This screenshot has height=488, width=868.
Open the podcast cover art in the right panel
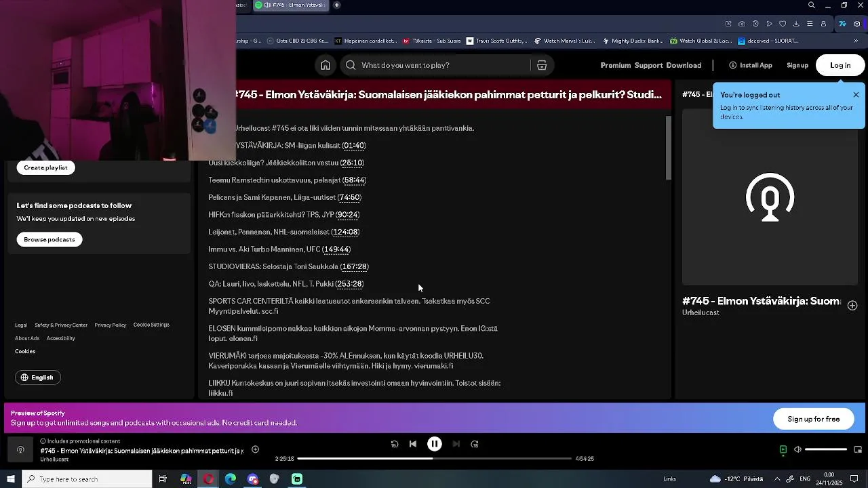point(770,197)
